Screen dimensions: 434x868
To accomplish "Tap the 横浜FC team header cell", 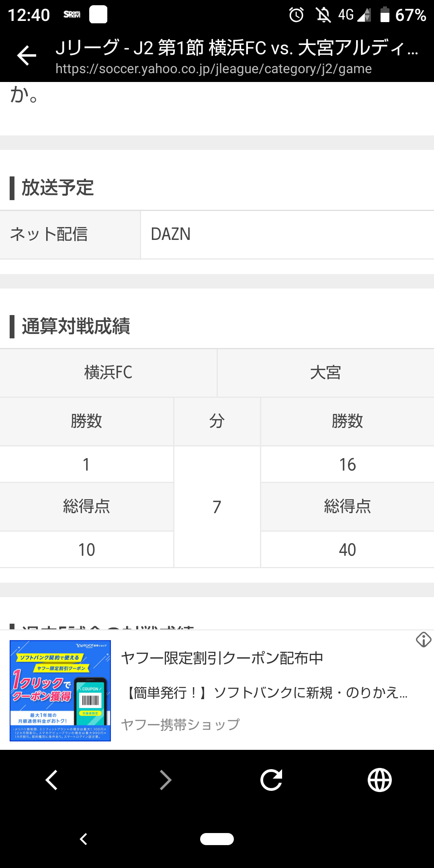I will [108, 373].
